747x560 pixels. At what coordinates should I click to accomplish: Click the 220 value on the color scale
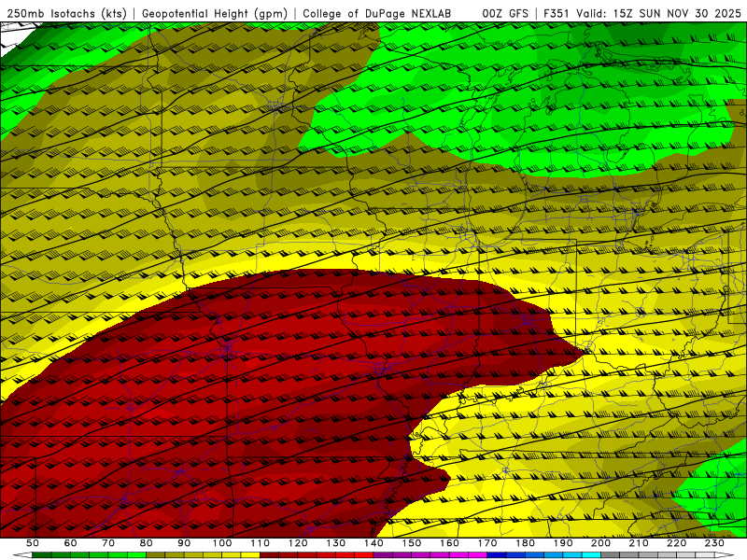[676, 543]
